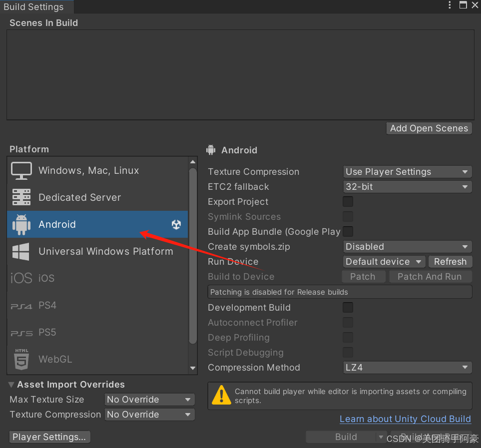
Task: Click the Dedicated Server platform icon
Action: 21,197
